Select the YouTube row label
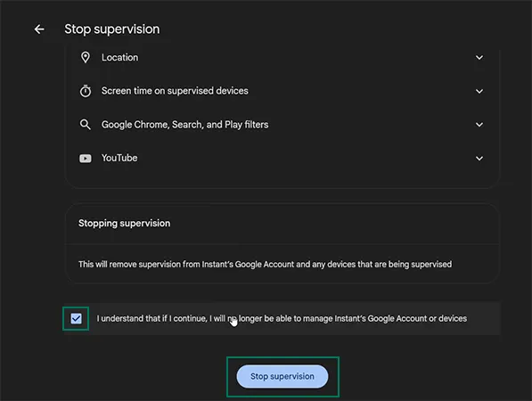 [x=119, y=158]
